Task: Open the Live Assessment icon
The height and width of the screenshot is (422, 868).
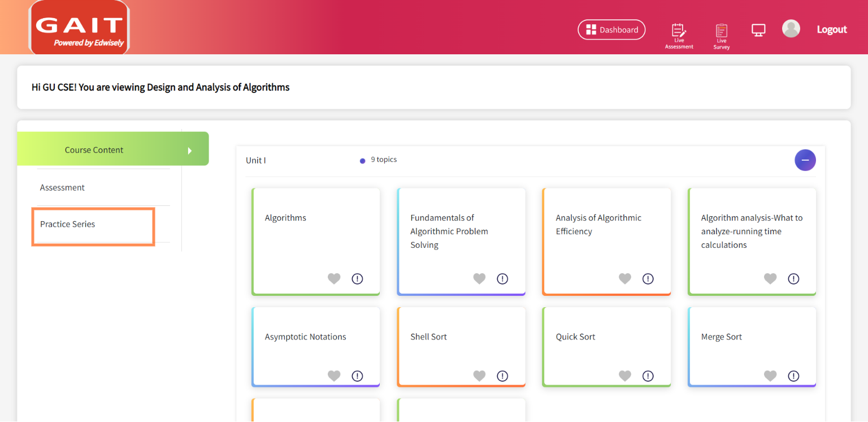Action: coord(679,36)
